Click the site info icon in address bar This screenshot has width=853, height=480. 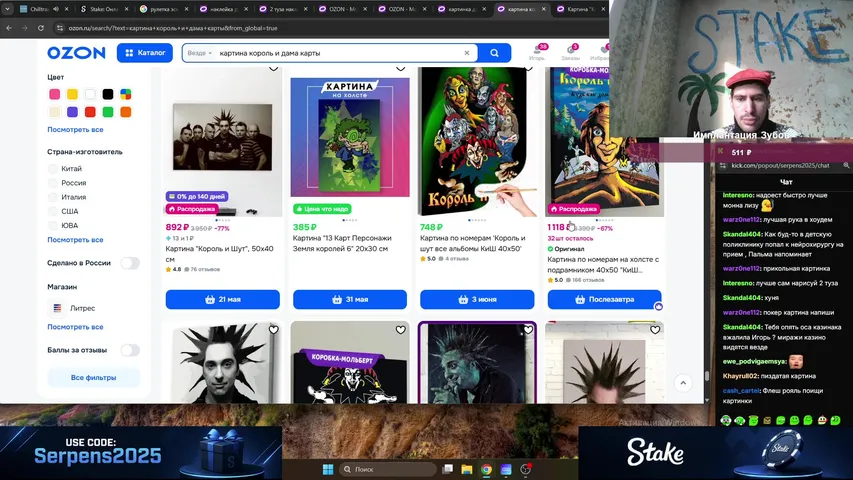[60, 28]
